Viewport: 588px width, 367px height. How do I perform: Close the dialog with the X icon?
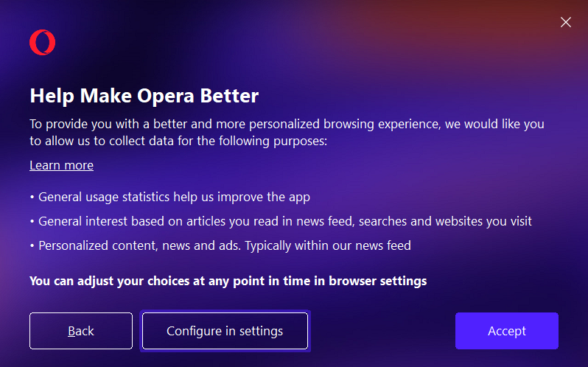[x=565, y=22]
